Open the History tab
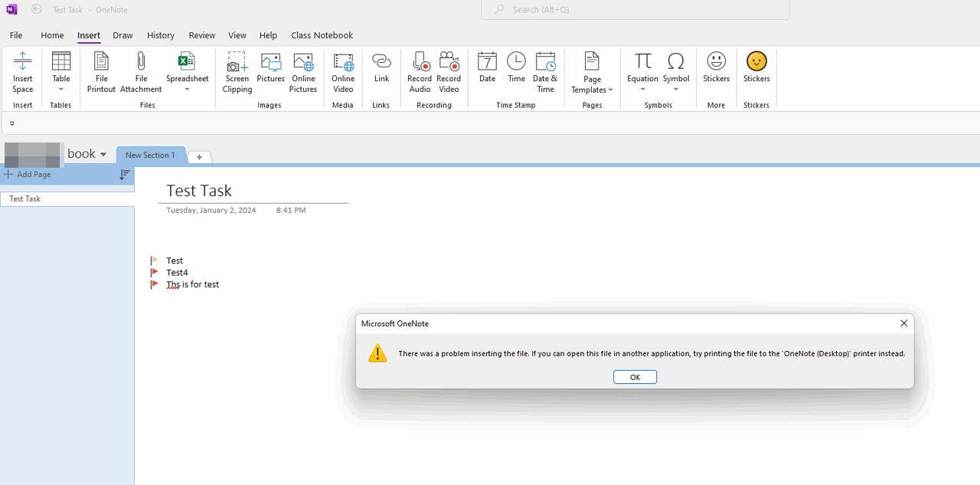 click(x=161, y=35)
